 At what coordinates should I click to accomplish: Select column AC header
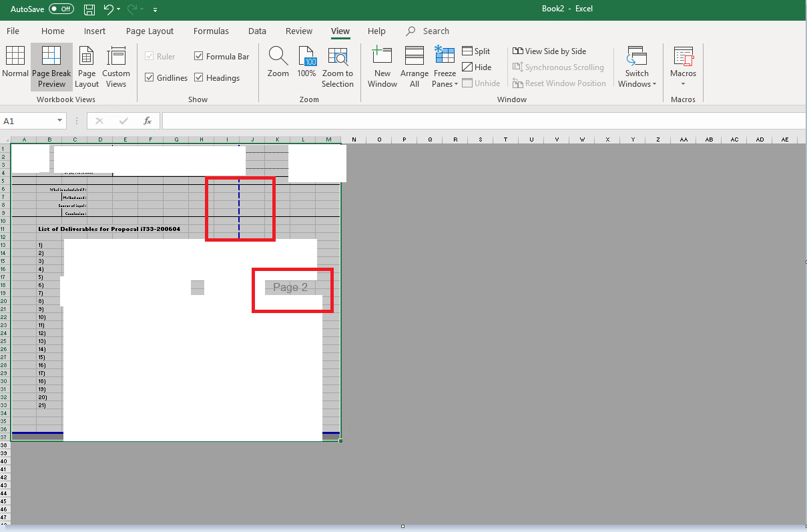coord(734,140)
